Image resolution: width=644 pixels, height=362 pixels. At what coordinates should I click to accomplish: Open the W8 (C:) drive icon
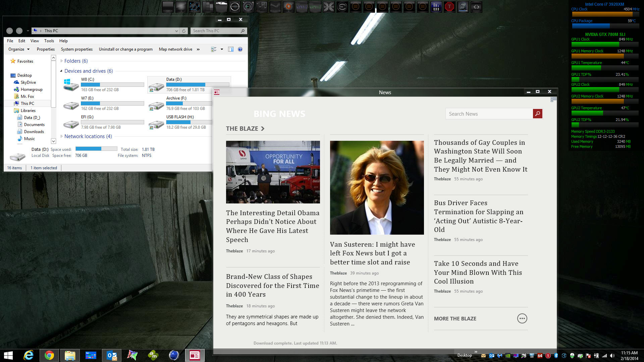[71, 85]
